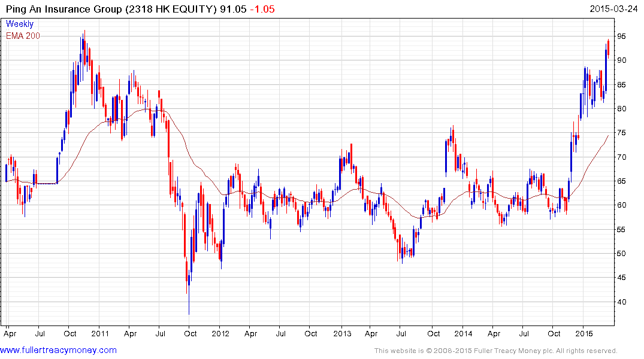The width and height of the screenshot is (644, 359).
Task: Click the 80 price axis label
Action: 621,109
